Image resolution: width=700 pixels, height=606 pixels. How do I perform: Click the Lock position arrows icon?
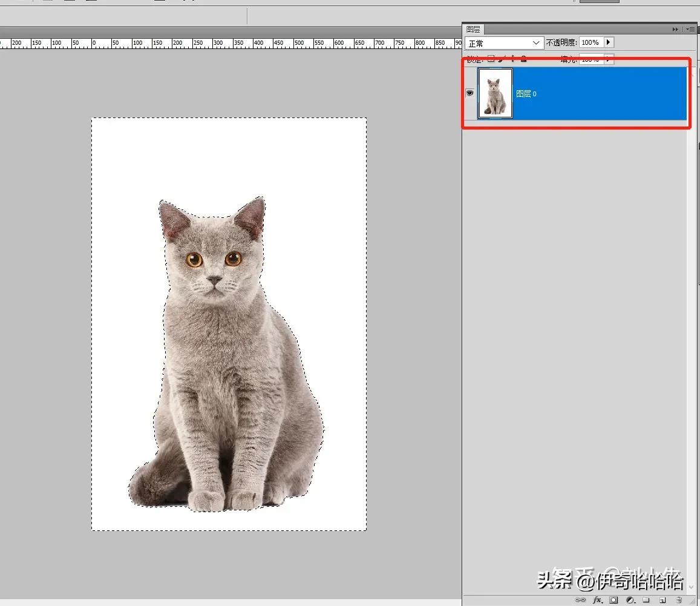click(512, 59)
